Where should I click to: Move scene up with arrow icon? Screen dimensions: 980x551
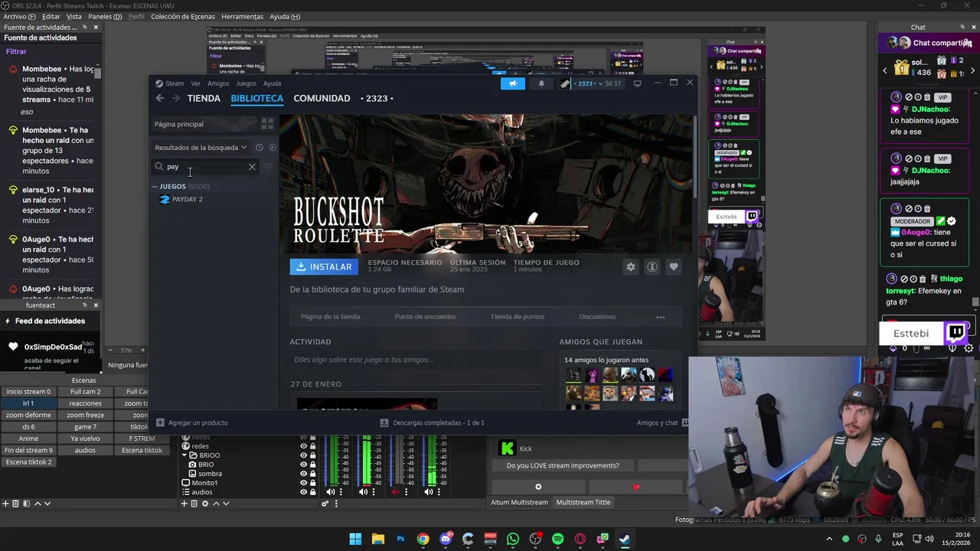point(37,504)
